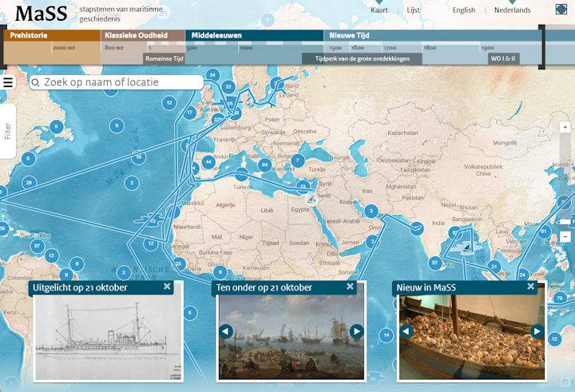Viewport: 575px width, 392px height.
Task: Switch to the Lijst view
Action: coord(413,10)
